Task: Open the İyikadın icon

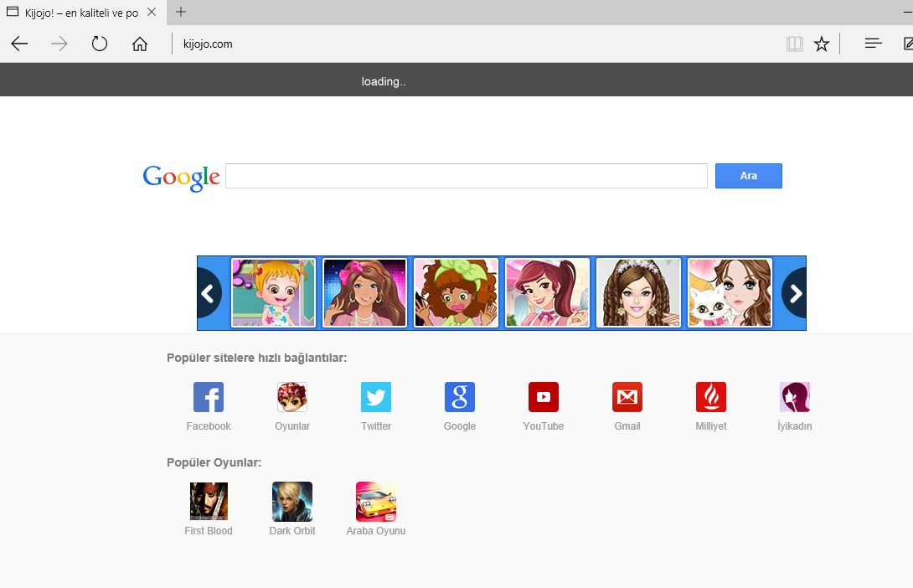Action: pyautogui.click(x=795, y=397)
